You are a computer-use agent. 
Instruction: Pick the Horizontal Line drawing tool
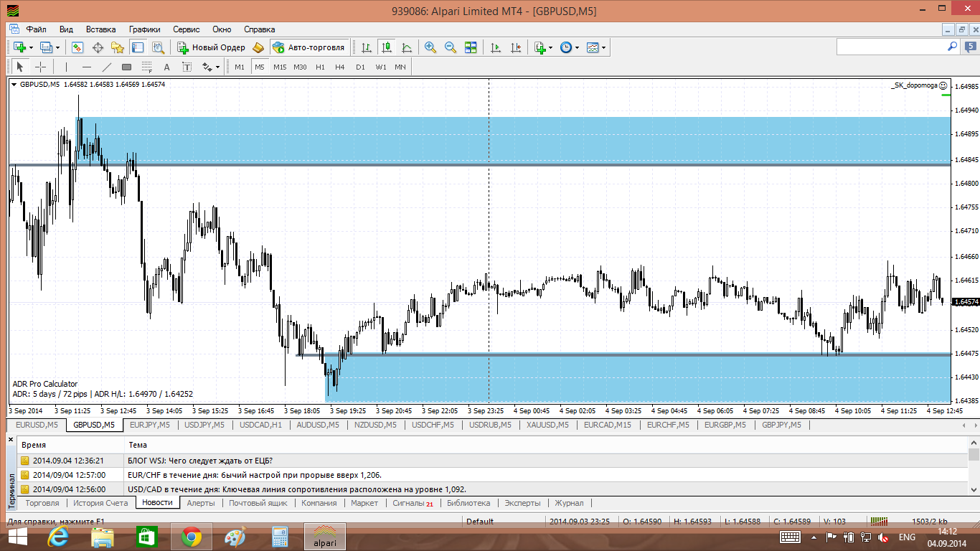coord(86,67)
